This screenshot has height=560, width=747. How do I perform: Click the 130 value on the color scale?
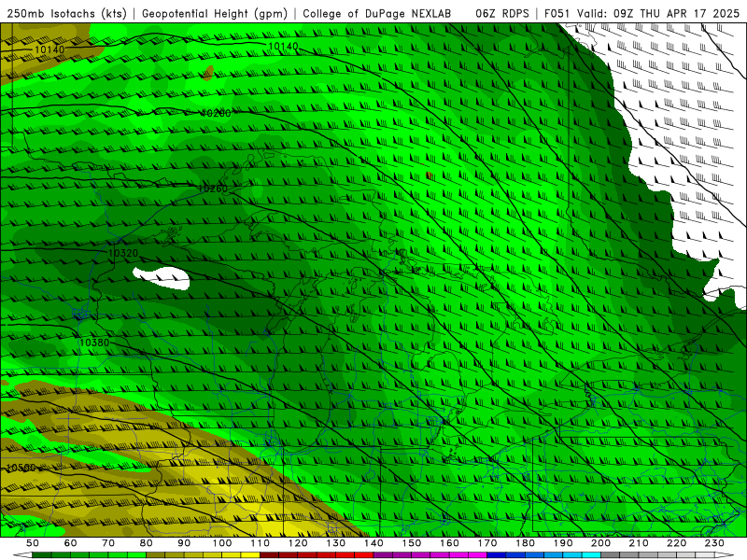pos(335,543)
